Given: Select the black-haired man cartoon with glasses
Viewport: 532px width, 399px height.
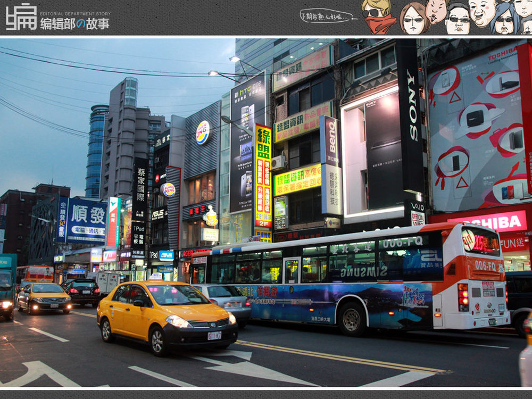Looking at the screenshot, I should tap(458, 19).
